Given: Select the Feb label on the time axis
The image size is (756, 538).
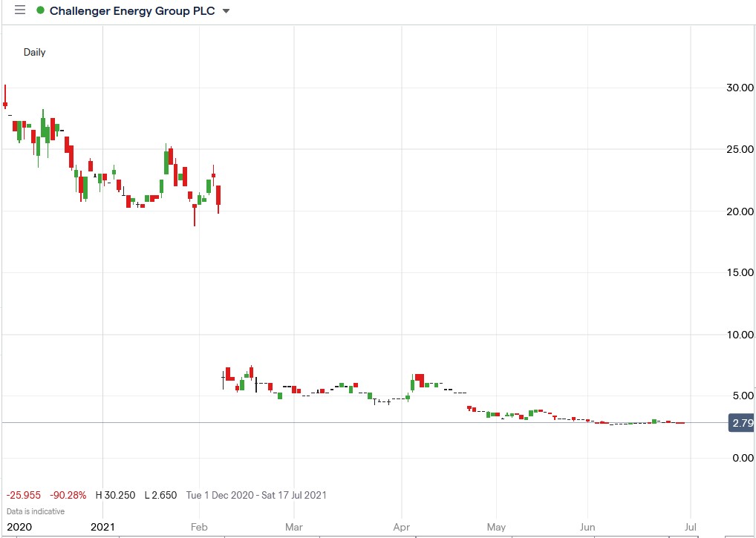Looking at the screenshot, I should pyautogui.click(x=199, y=527).
